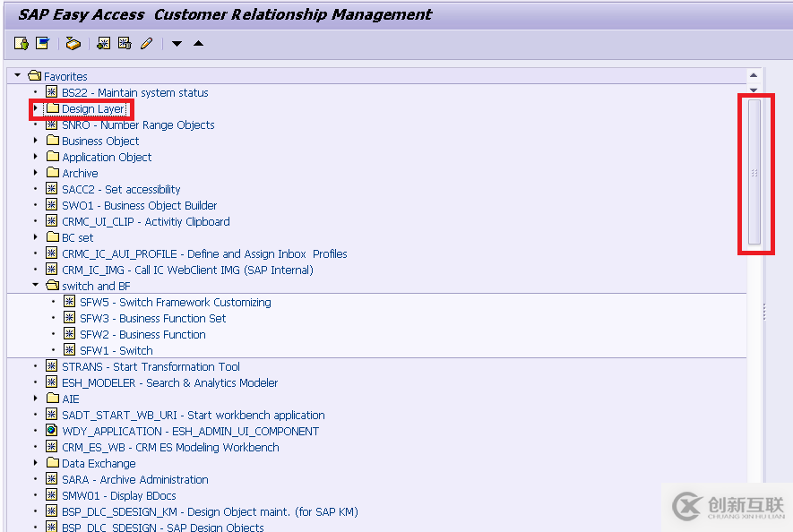The width and height of the screenshot is (793, 532).
Task: Select the pencil Change Favorites icon
Action: point(145,43)
